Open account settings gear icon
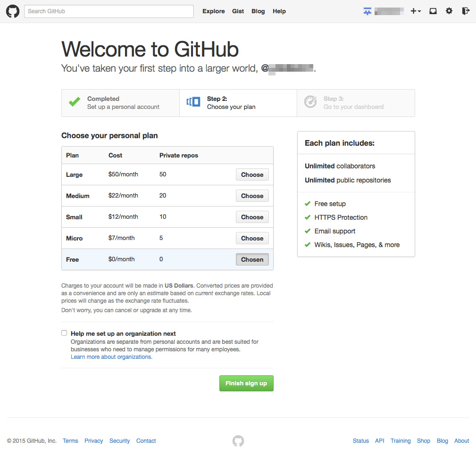The height and width of the screenshot is (464, 476). [449, 11]
